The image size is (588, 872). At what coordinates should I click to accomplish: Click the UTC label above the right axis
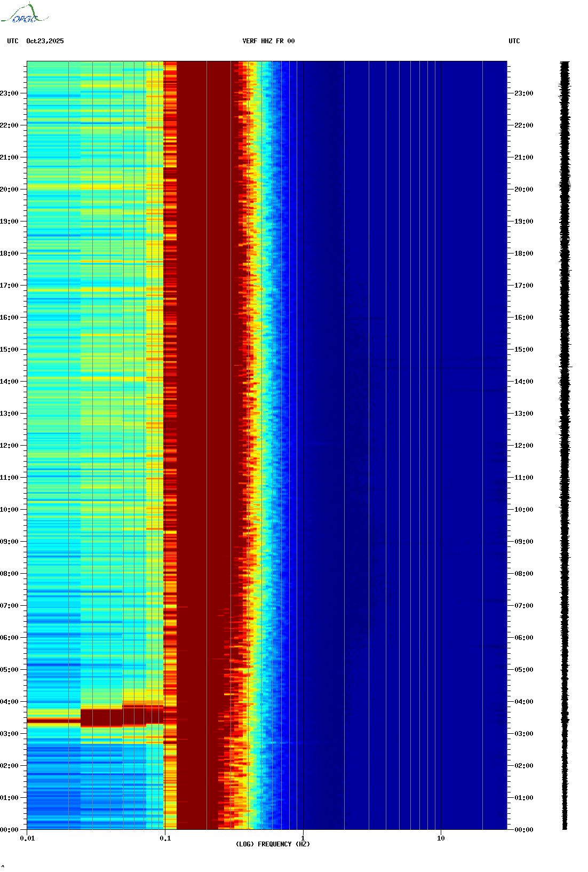[514, 41]
